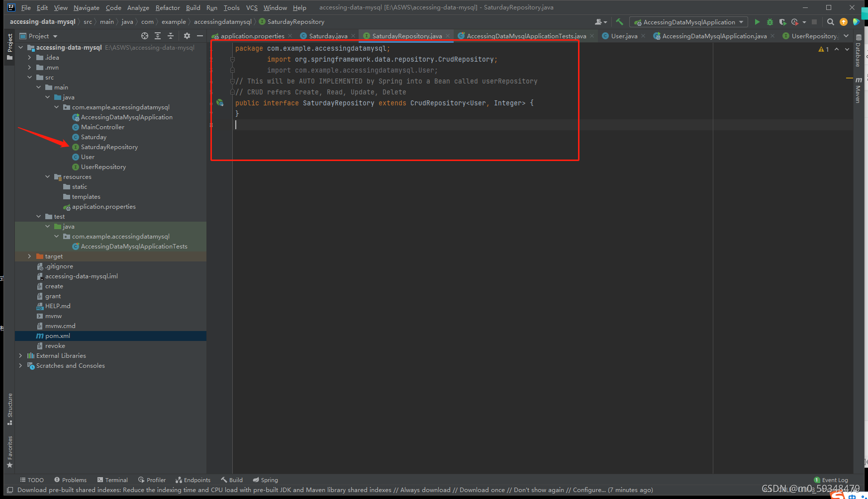Viewport: 868px width, 499px height.
Task: Open the Endpoints tool window
Action: pyautogui.click(x=193, y=480)
